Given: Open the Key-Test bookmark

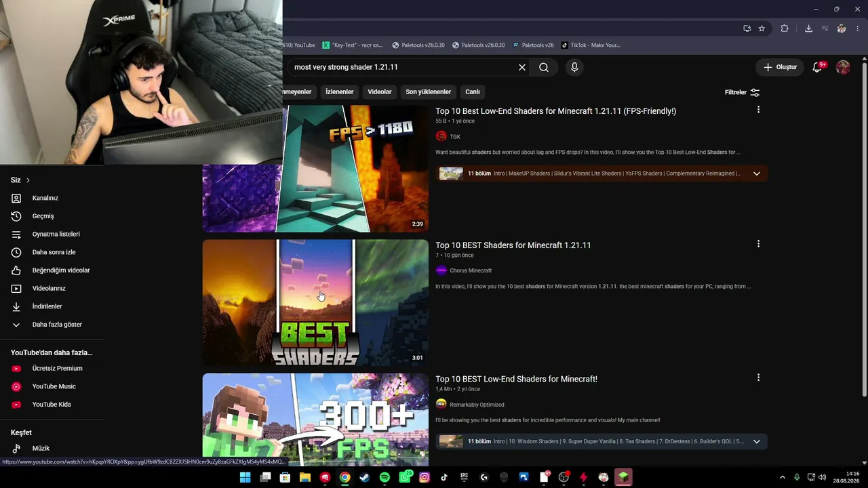Looking at the screenshot, I should click(x=353, y=45).
